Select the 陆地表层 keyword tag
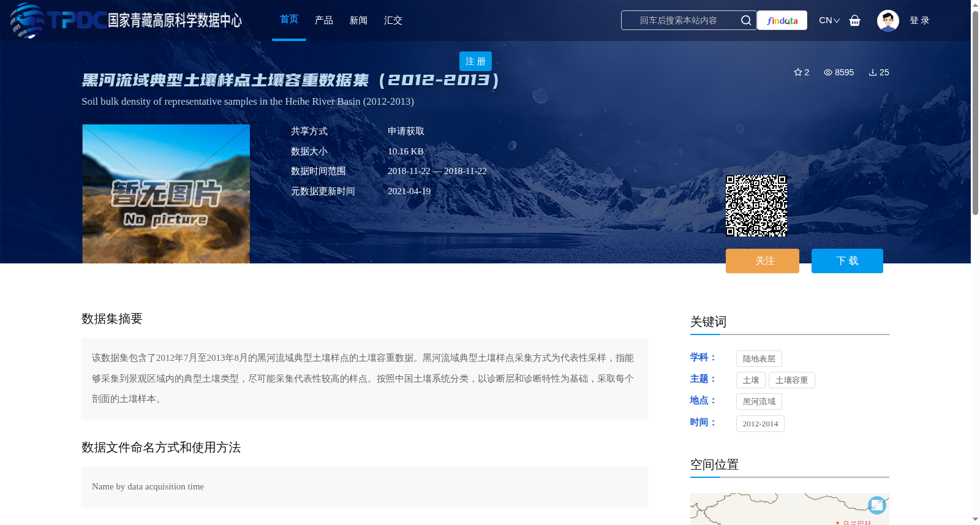Screen dimensions: 980x525 pos(759,358)
